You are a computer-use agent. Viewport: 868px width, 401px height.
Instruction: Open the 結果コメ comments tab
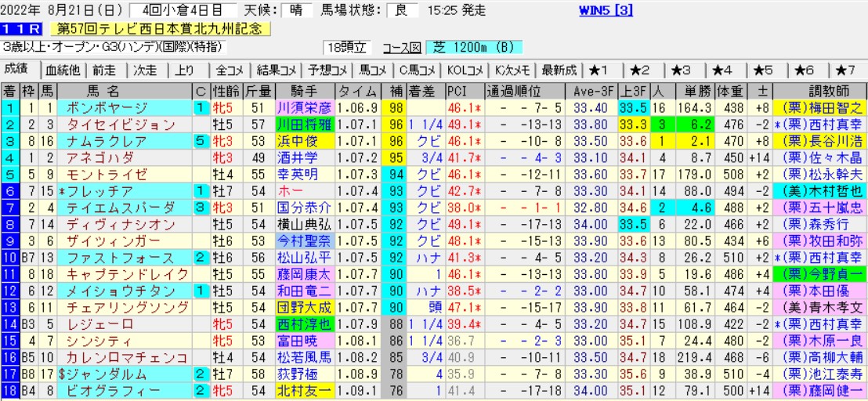(277, 69)
